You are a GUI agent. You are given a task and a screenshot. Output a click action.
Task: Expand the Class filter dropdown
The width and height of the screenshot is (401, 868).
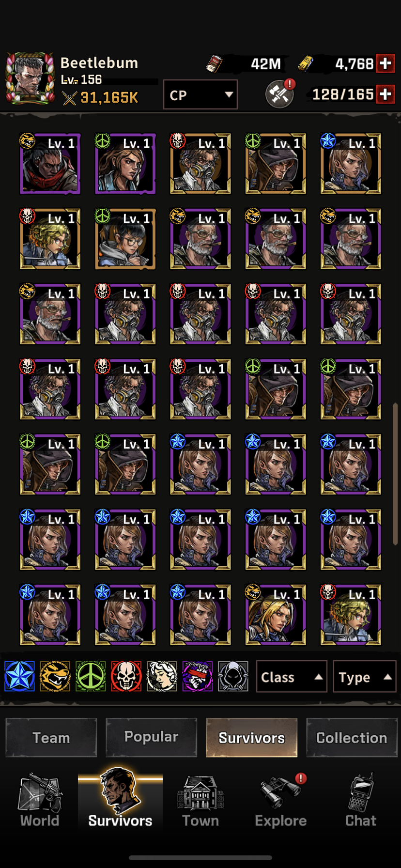click(292, 676)
